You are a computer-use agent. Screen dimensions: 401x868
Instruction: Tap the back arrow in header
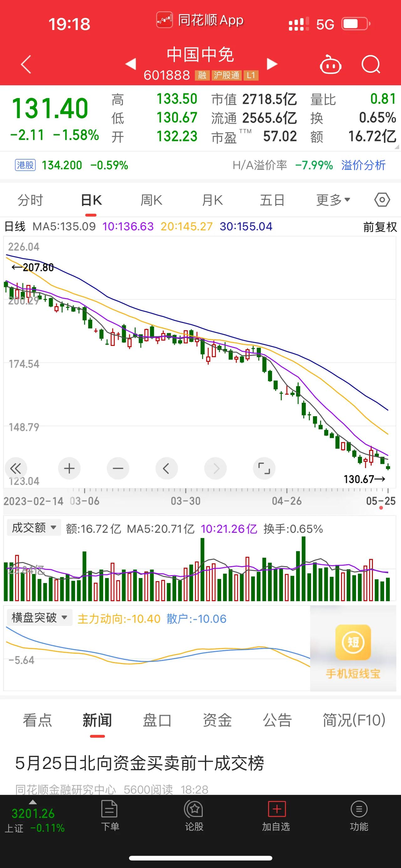point(26,64)
